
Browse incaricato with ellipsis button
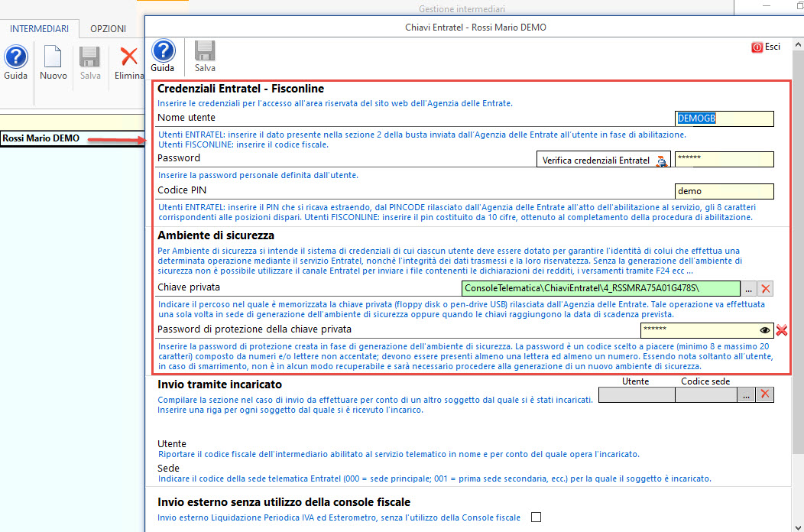(746, 394)
